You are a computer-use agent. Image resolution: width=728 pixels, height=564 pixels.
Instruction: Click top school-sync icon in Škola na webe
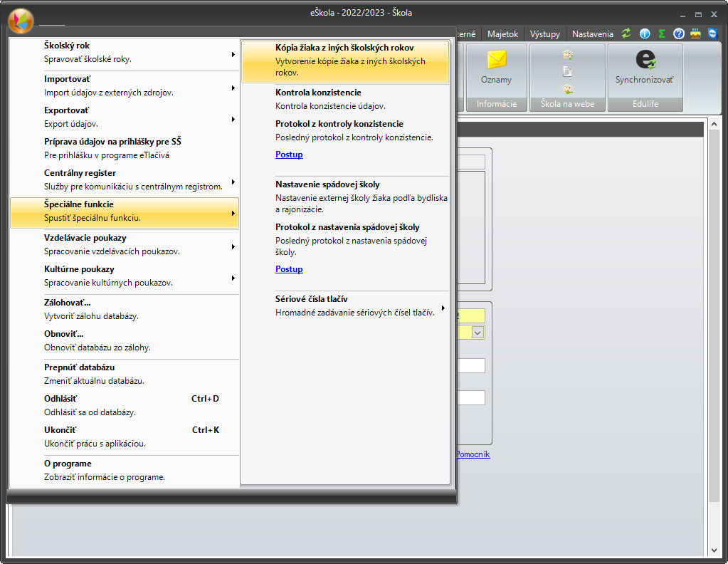pos(567,55)
